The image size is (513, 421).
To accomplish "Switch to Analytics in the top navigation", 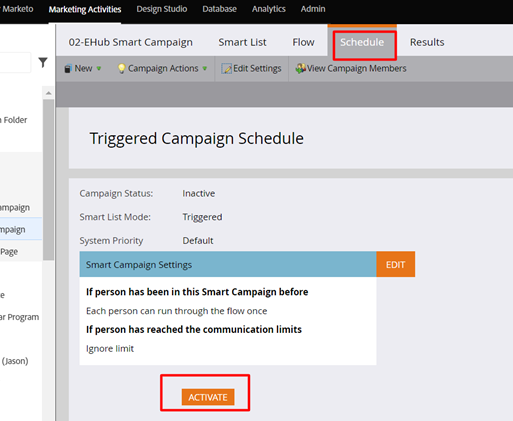I will pyautogui.click(x=269, y=9).
